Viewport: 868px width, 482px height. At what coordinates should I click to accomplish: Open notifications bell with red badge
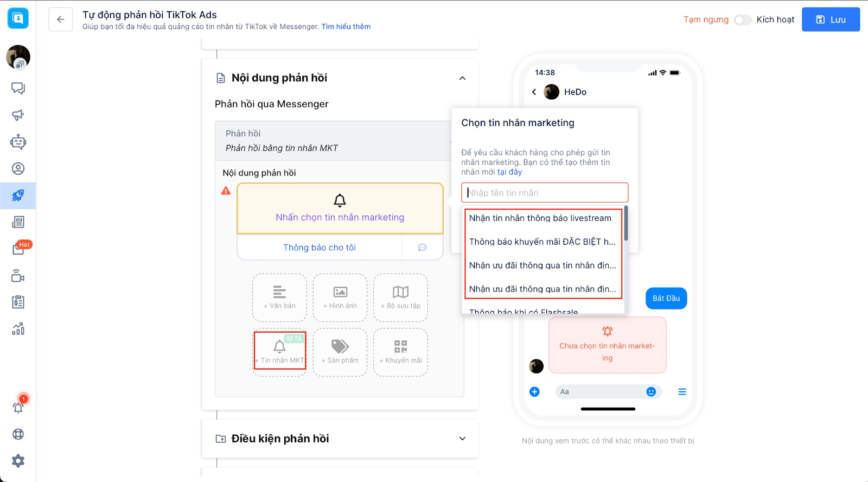[x=18, y=406]
